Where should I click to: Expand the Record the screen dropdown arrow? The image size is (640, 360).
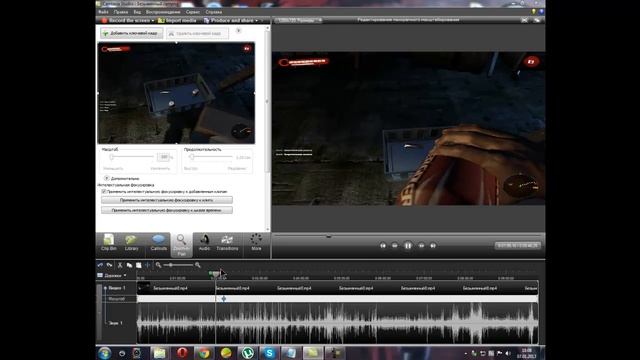point(153,20)
